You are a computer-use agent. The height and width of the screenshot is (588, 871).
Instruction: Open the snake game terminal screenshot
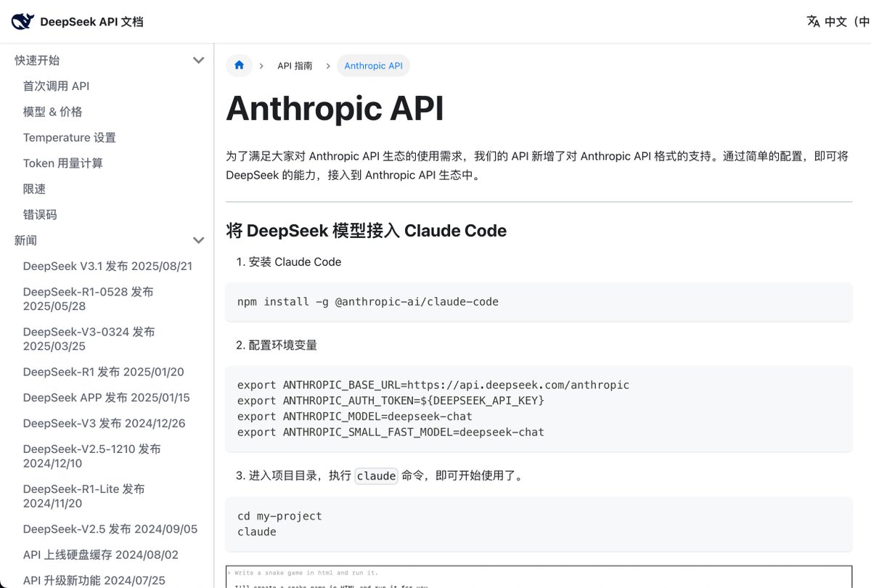(539, 577)
